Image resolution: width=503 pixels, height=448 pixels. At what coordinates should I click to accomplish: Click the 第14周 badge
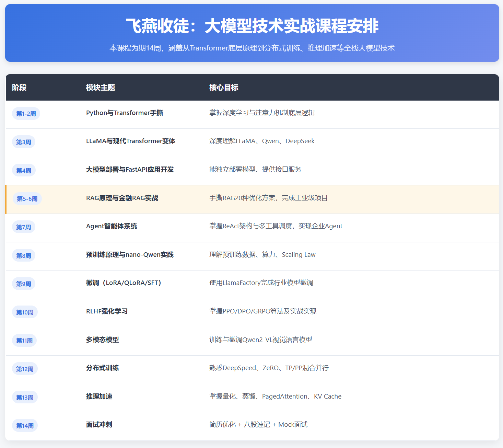point(25,426)
